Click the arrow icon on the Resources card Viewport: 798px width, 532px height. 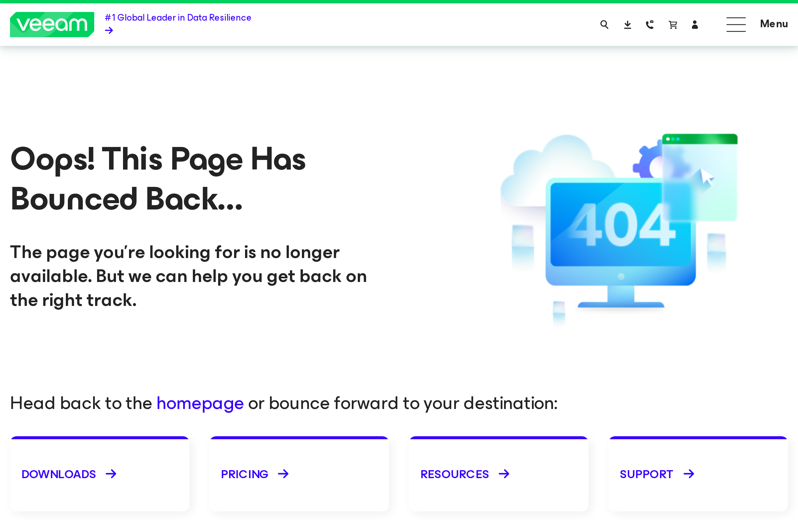[504, 474]
